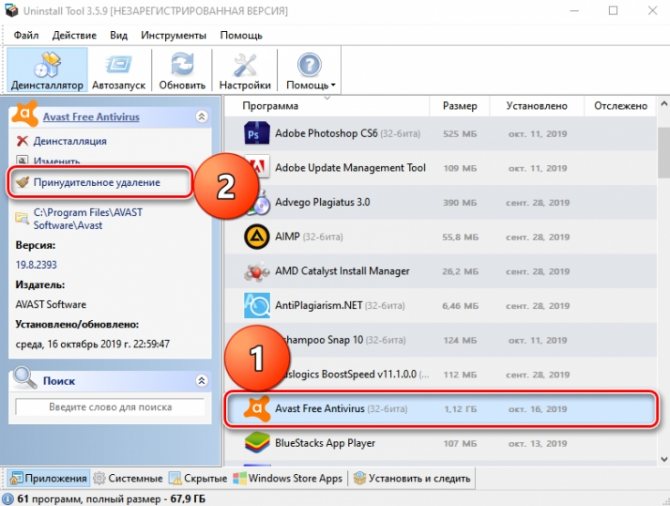Sort by the Отслежено column header

620,106
